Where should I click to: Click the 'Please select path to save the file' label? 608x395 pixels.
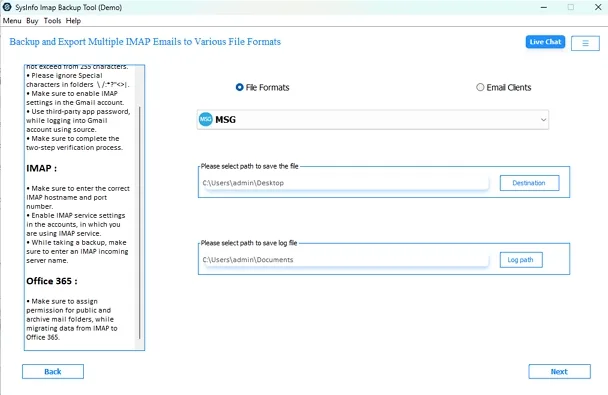point(250,166)
